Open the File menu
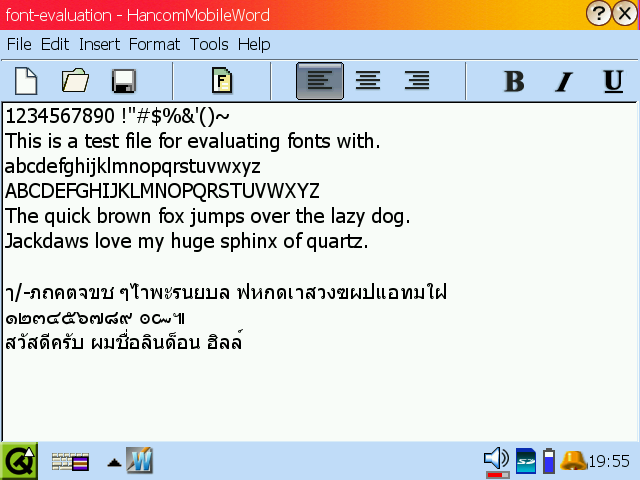The image size is (640, 480). 19,44
